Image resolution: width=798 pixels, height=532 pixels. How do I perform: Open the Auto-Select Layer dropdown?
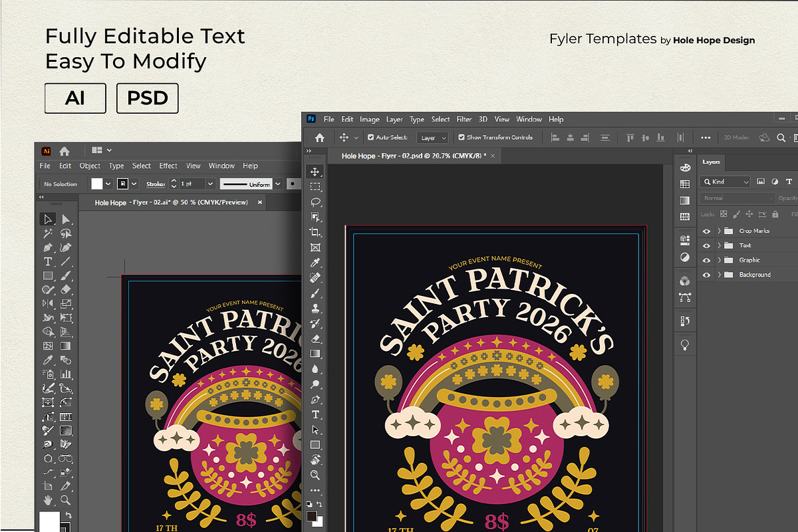coord(433,138)
